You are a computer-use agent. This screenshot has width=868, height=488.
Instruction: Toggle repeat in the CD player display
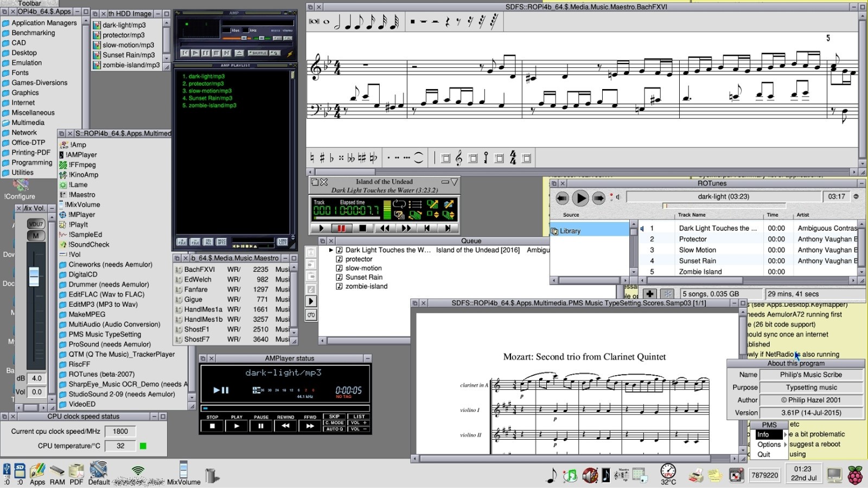point(399,204)
